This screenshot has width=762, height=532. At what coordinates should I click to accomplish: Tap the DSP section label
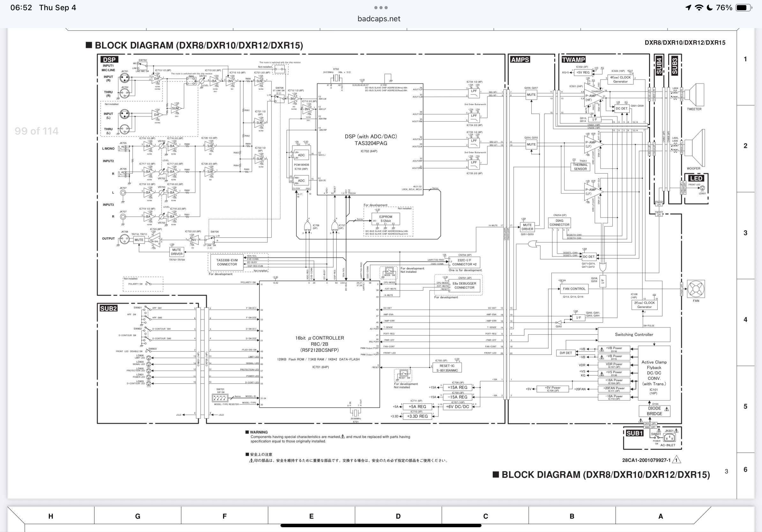tap(109, 60)
